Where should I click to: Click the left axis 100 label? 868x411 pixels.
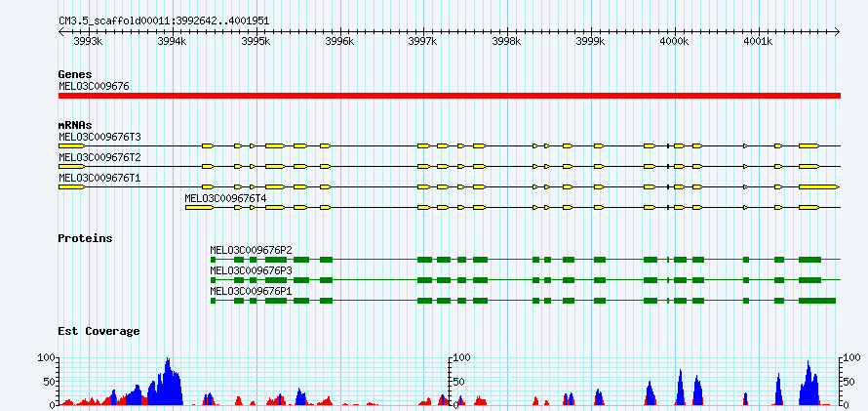[x=46, y=358]
